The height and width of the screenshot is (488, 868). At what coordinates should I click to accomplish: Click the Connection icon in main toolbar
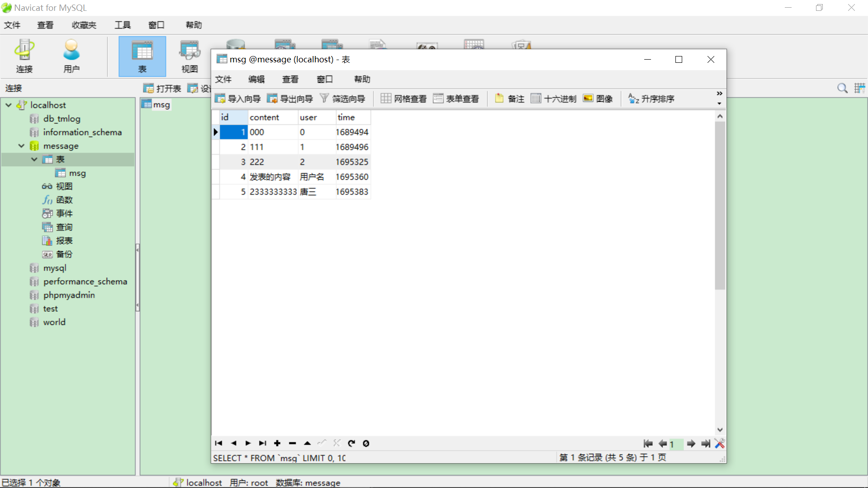click(24, 56)
